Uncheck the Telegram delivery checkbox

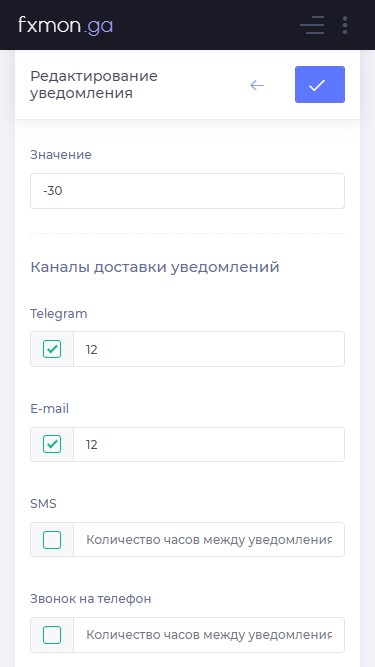[52, 349]
